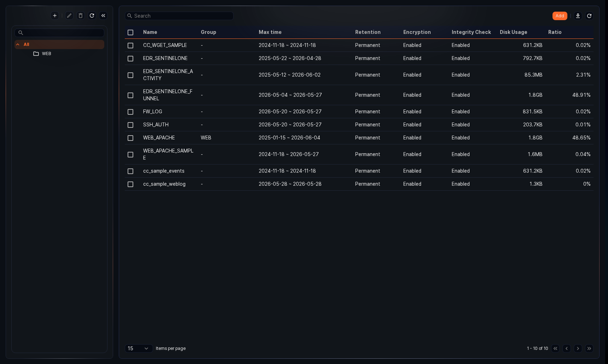Click the 85.3MB disk usage value
608x364 pixels.
[x=533, y=75]
